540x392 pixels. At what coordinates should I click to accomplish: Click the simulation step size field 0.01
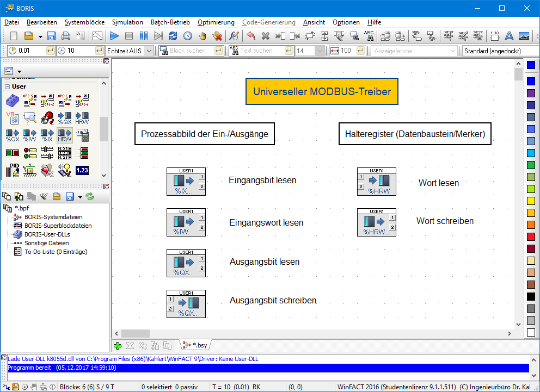pyautogui.click(x=31, y=51)
